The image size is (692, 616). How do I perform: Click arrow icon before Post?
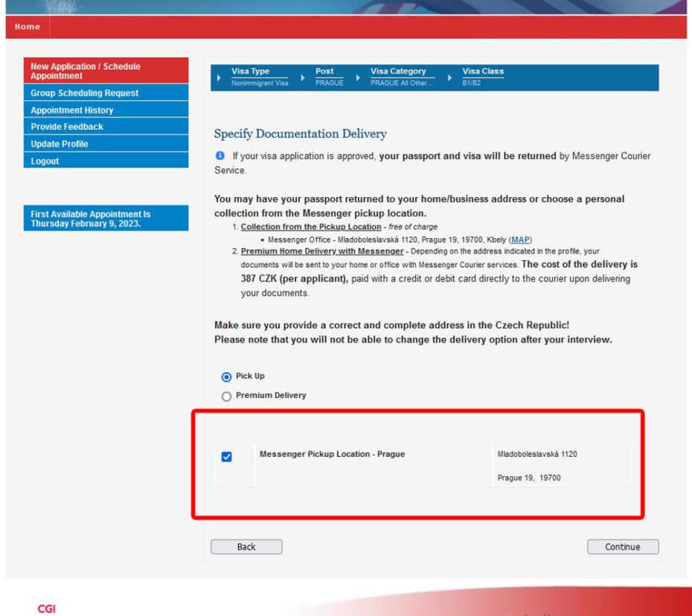(x=303, y=77)
